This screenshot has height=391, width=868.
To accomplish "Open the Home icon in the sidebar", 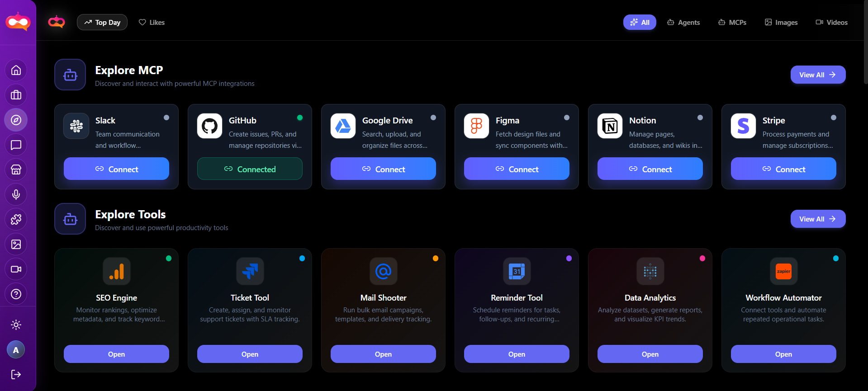I will [x=16, y=70].
